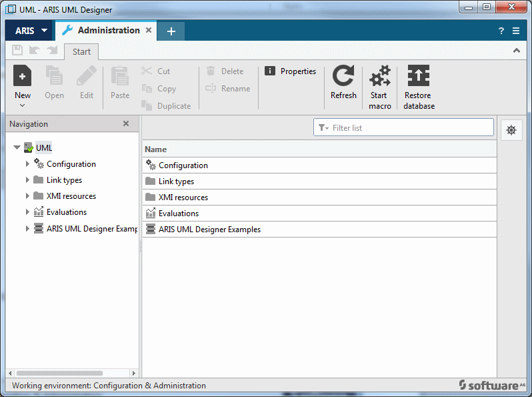This screenshot has height=397, width=532.
Task: Select Cut in the ribbon
Action: tap(156, 71)
